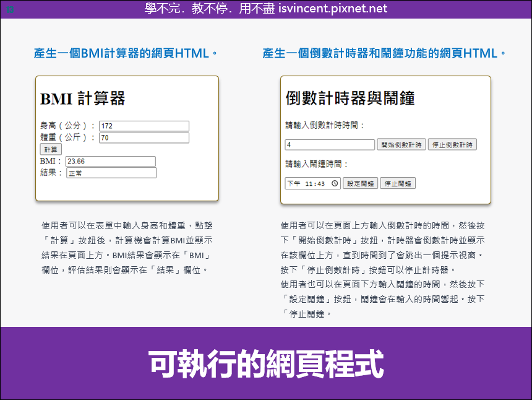The width and height of the screenshot is (532, 400).
Task: Click the blue title 產生一個BMI計算器的網頁HTML
Action: (125, 53)
